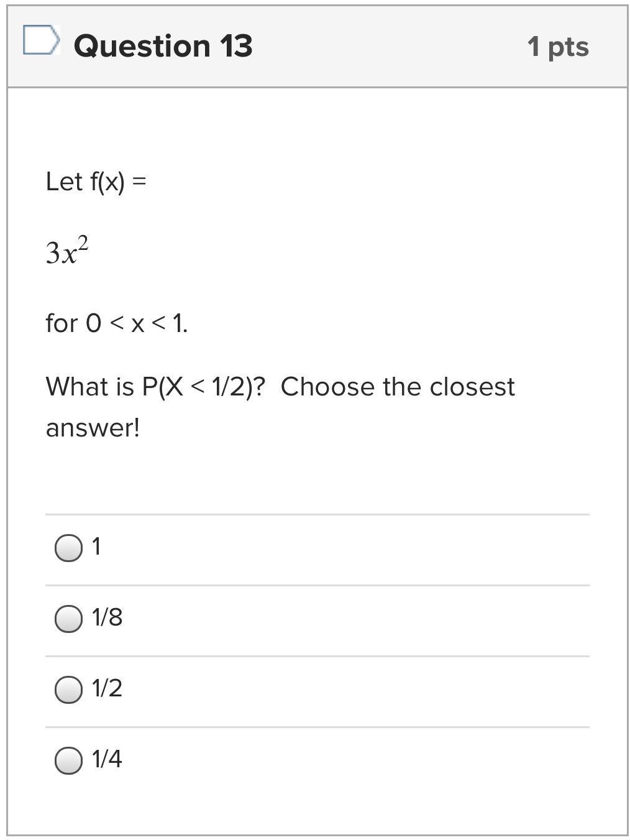Click the formula 3x squared

coord(65,249)
